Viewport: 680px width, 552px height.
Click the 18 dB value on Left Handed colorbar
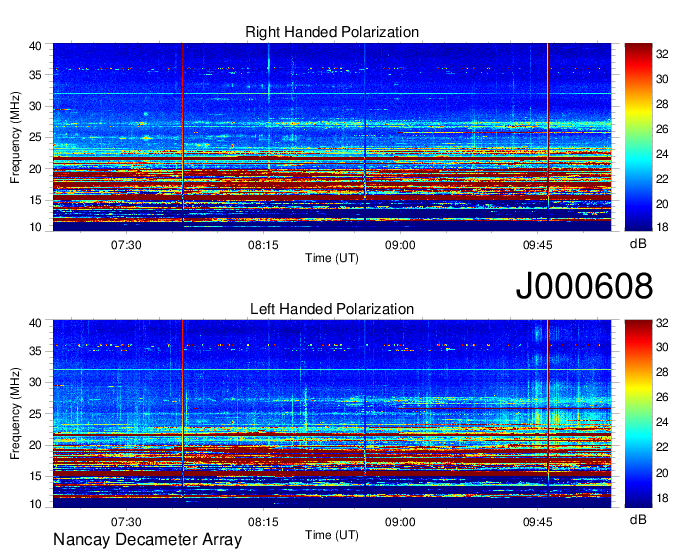coord(662,498)
